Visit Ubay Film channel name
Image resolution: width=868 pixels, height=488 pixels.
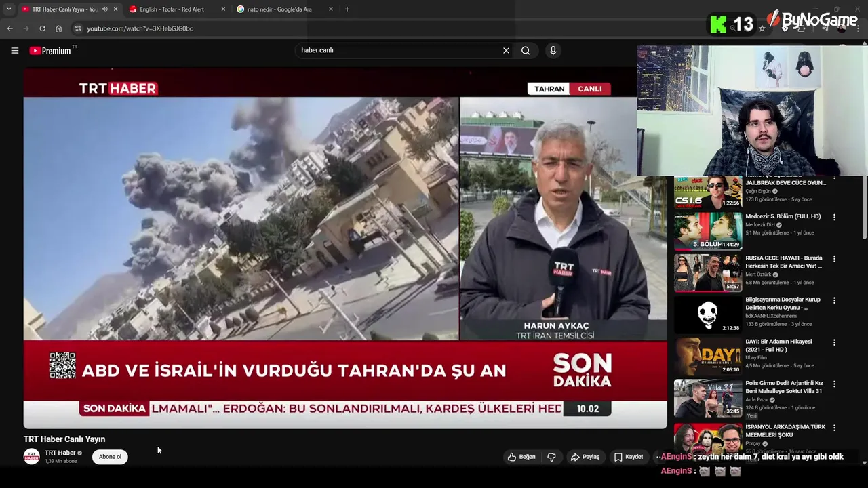755,357
